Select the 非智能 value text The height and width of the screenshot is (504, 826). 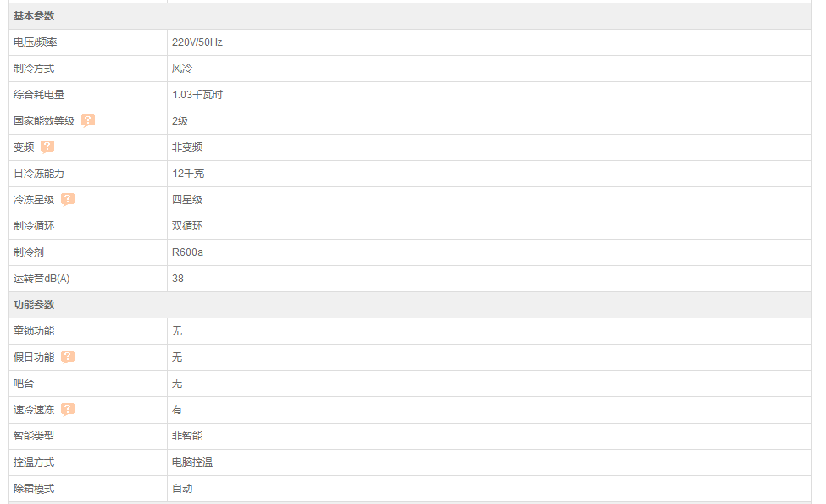(x=187, y=436)
